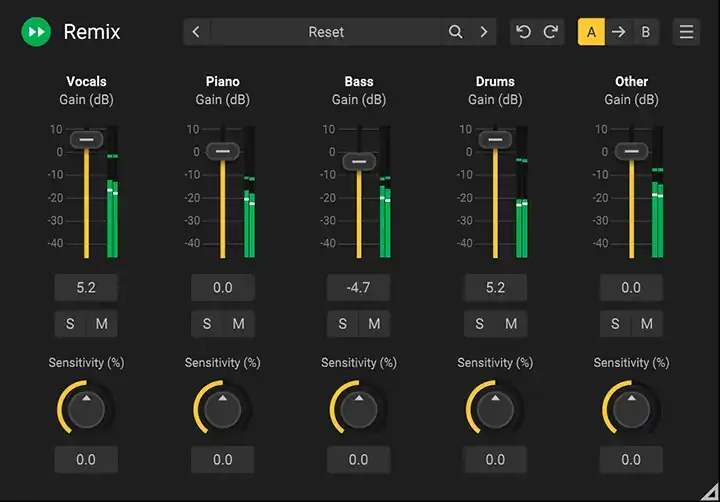
Task: Undo the last change
Action: (x=523, y=32)
